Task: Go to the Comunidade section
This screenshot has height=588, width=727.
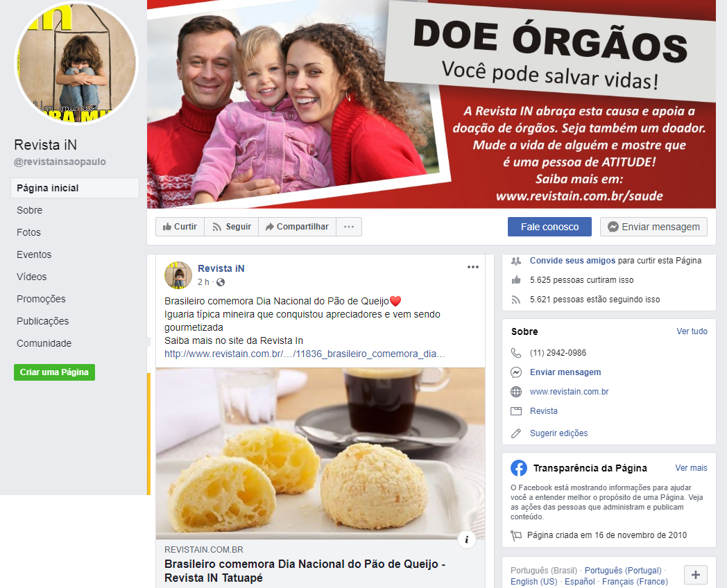Action: click(x=44, y=343)
